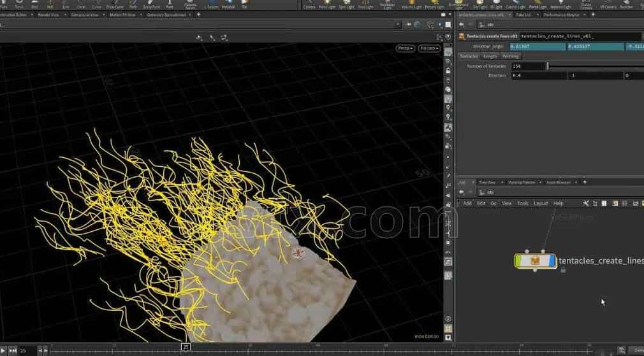
Task: Switch to the Performance Monitor tab
Action: 562,15
